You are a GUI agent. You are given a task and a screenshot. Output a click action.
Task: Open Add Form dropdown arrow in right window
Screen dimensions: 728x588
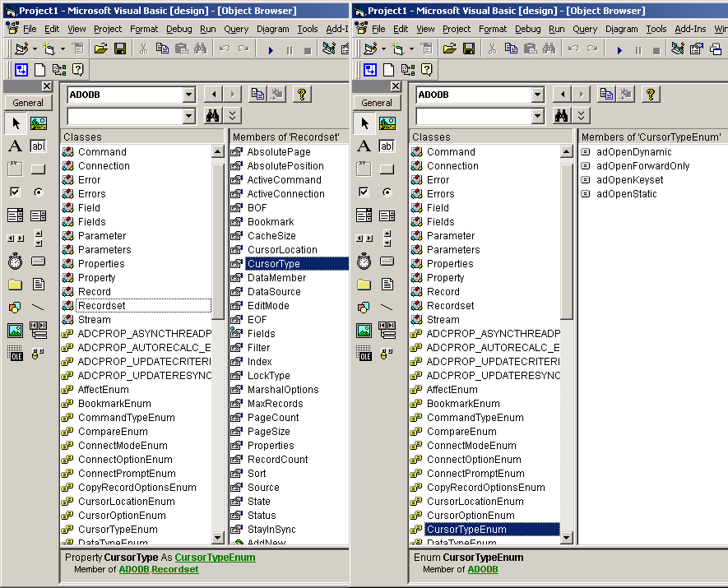[411, 49]
